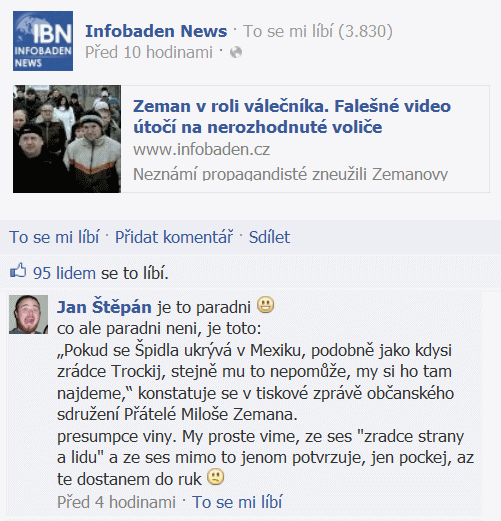Open the Infobaden News page name

click(156, 31)
